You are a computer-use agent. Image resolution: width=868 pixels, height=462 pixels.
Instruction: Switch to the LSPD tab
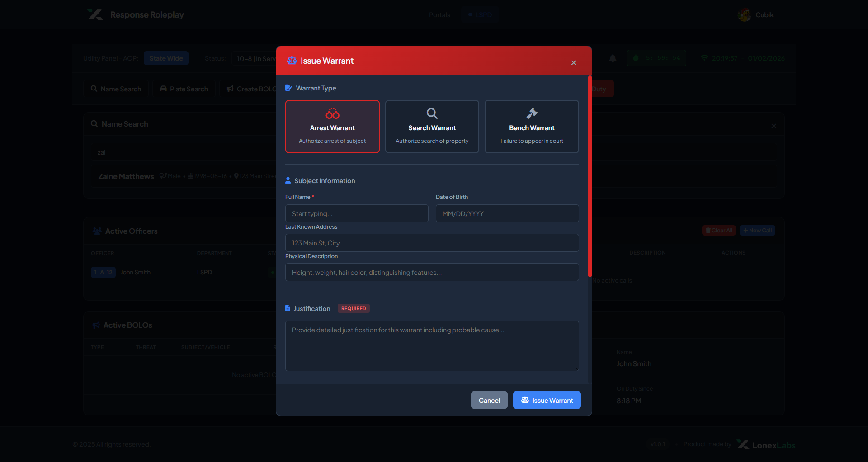pos(480,15)
